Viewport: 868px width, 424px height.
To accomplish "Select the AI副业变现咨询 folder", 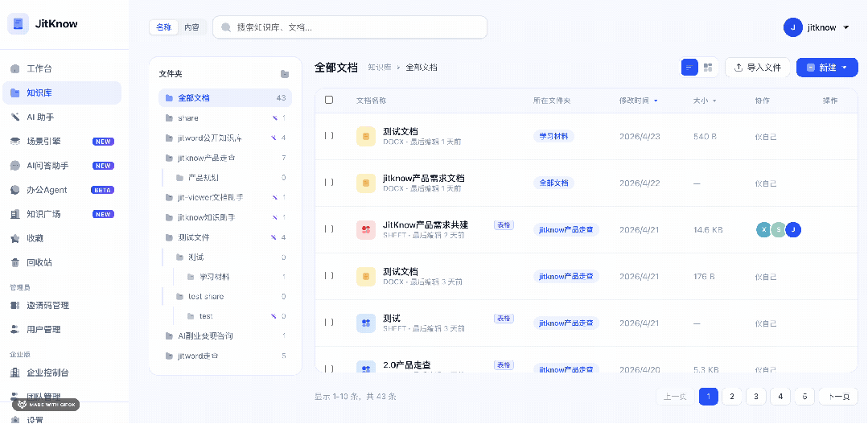I will pos(225,336).
